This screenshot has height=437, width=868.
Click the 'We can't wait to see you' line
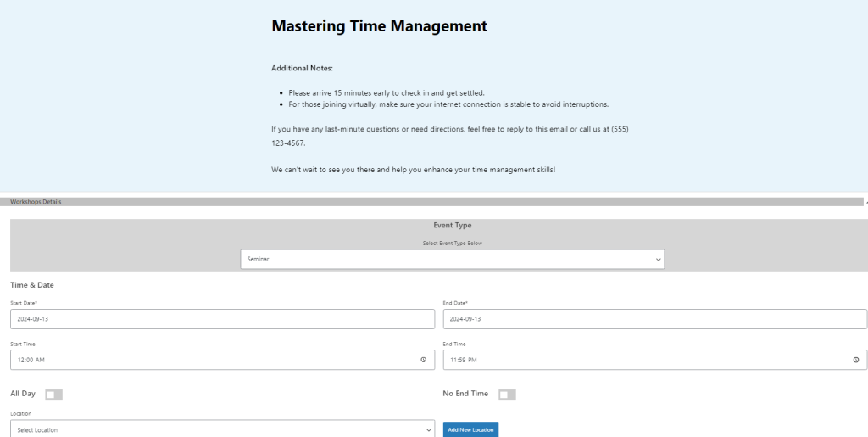pyautogui.click(x=414, y=170)
